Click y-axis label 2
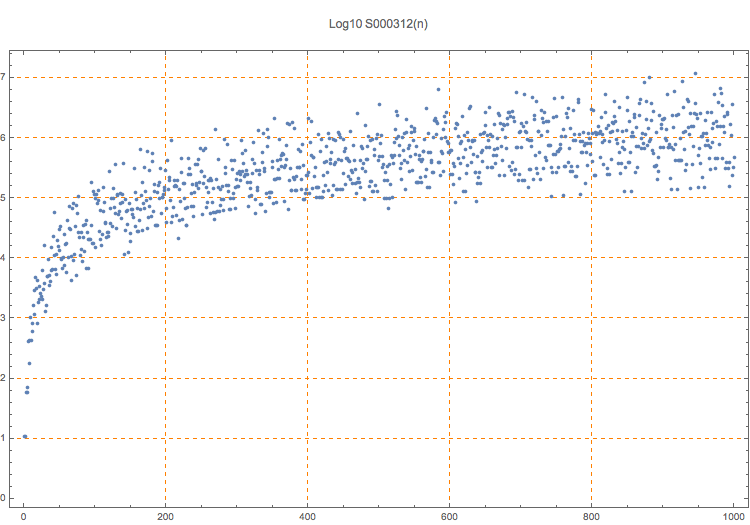 (x=2, y=378)
